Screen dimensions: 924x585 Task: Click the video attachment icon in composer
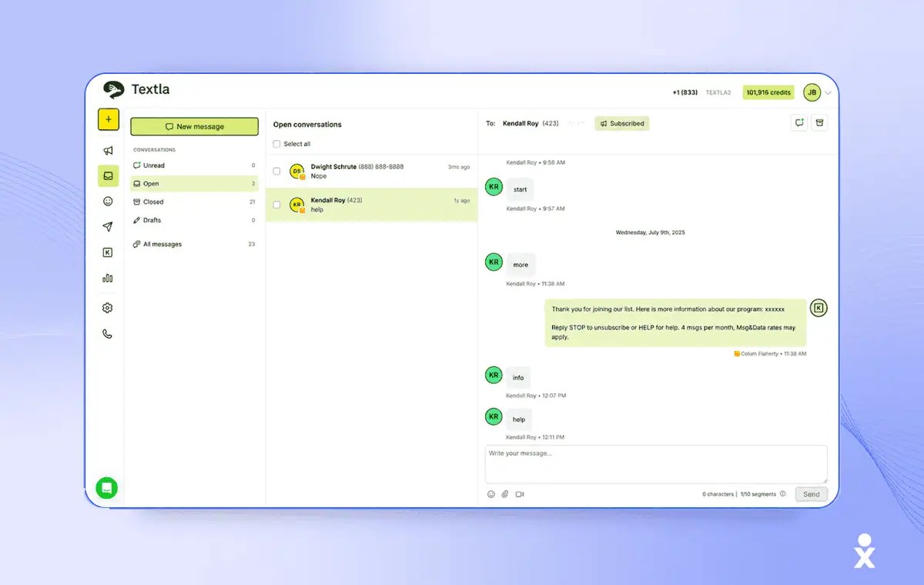[520, 494]
